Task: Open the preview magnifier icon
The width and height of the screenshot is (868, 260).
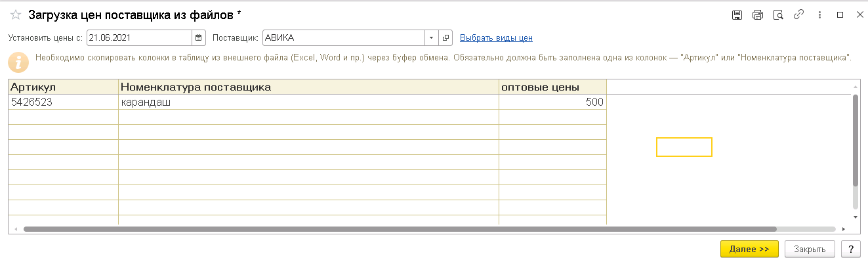Action: [779, 14]
